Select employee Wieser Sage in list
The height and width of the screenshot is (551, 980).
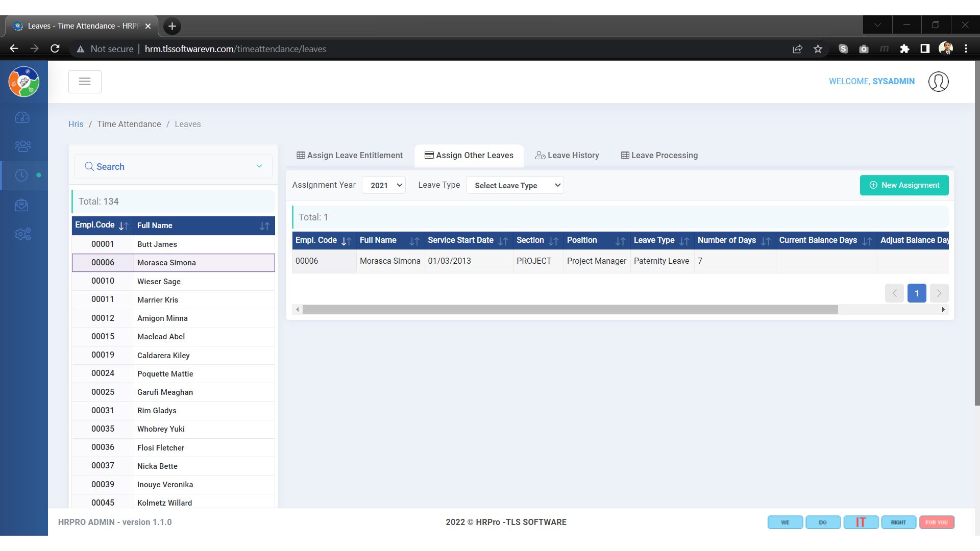[x=159, y=282]
